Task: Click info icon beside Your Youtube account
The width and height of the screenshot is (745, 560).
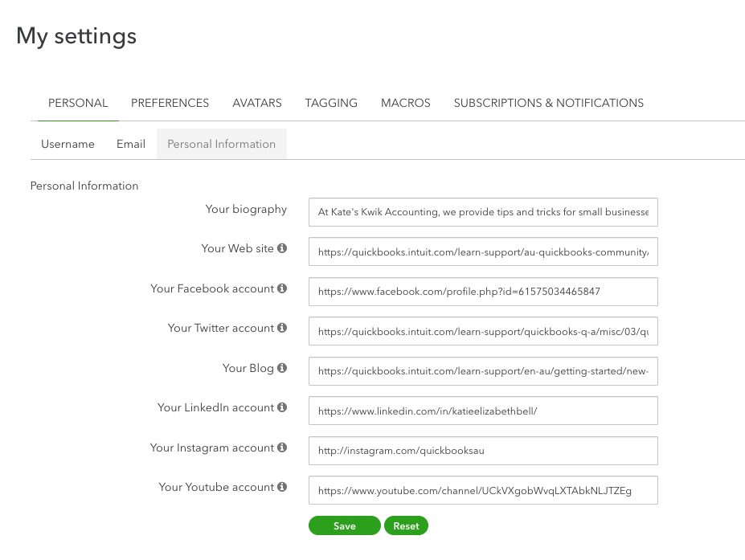Action: (282, 487)
